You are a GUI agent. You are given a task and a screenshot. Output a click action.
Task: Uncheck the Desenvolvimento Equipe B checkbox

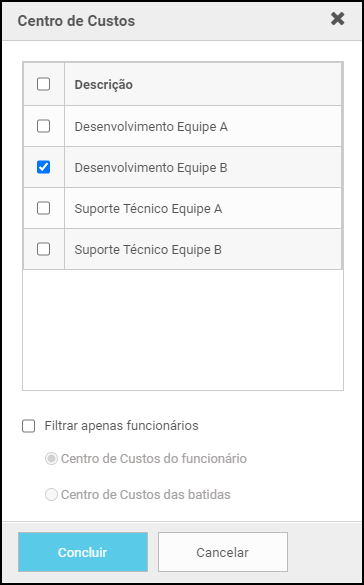[x=44, y=167]
